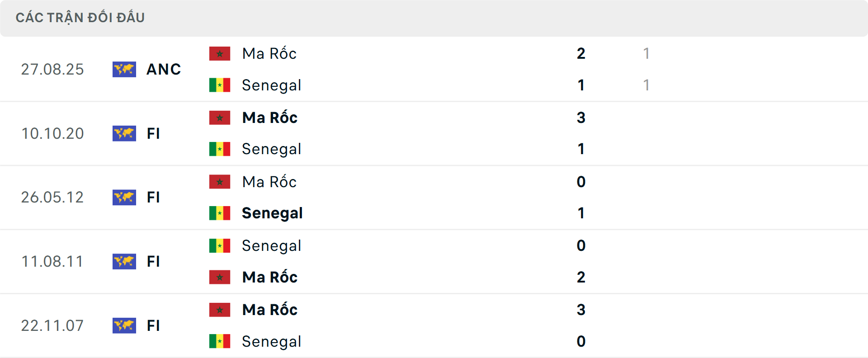Click the Senegal flag in the 22.11.07 match
868x358 pixels.
point(220,341)
